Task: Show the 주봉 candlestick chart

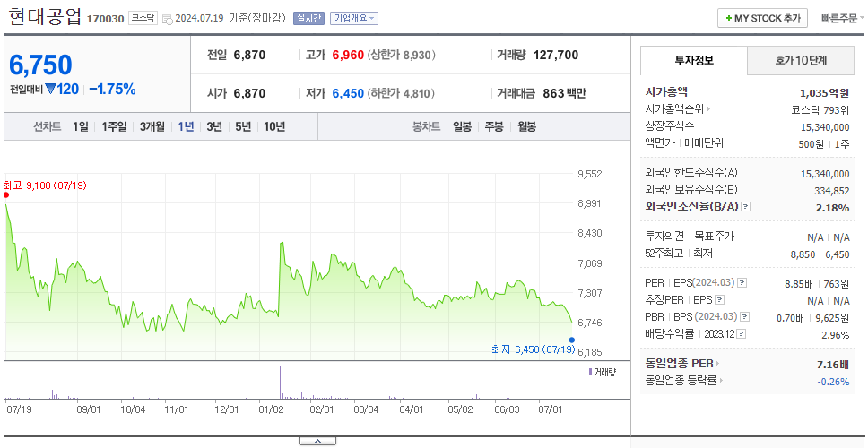Action: [x=494, y=126]
